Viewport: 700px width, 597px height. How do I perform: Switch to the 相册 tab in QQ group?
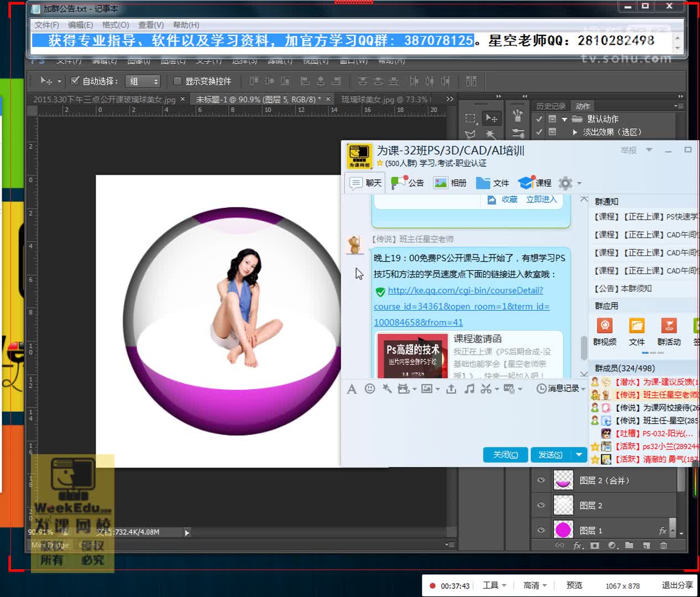pyautogui.click(x=450, y=183)
